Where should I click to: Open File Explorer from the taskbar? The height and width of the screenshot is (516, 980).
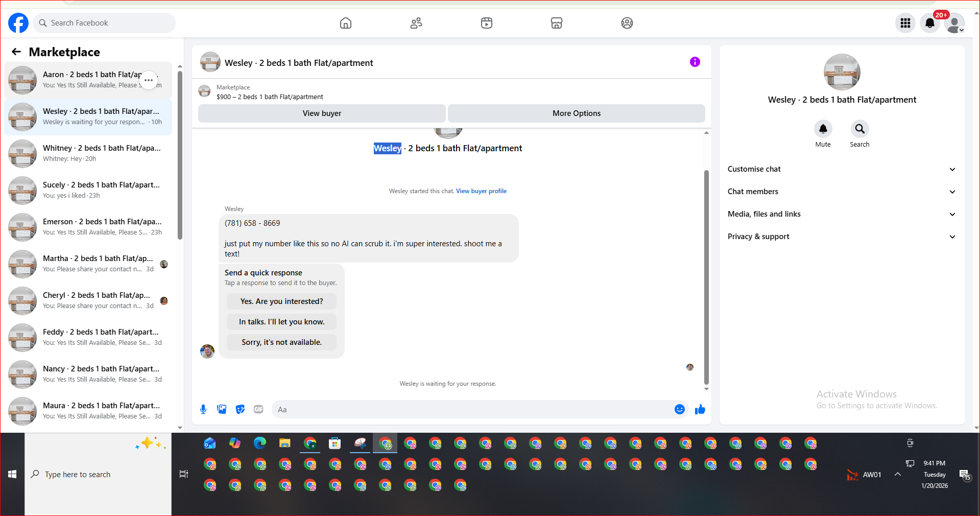pyautogui.click(x=285, y=443)
